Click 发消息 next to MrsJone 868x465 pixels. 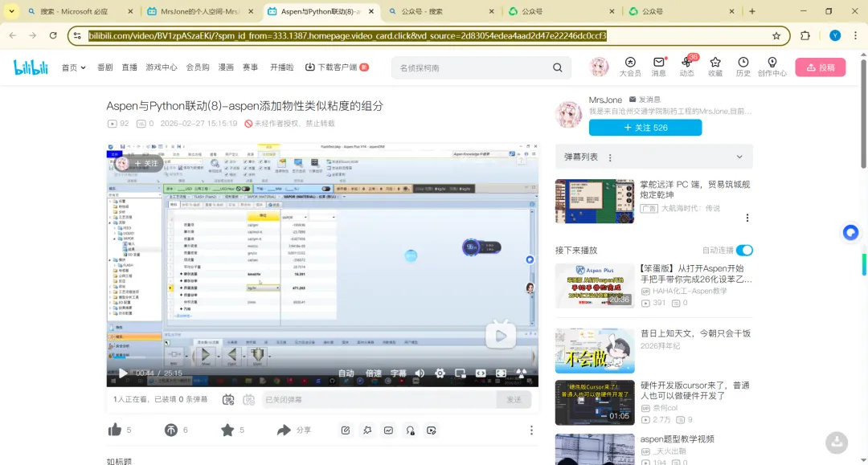click(x=645, y=100)
